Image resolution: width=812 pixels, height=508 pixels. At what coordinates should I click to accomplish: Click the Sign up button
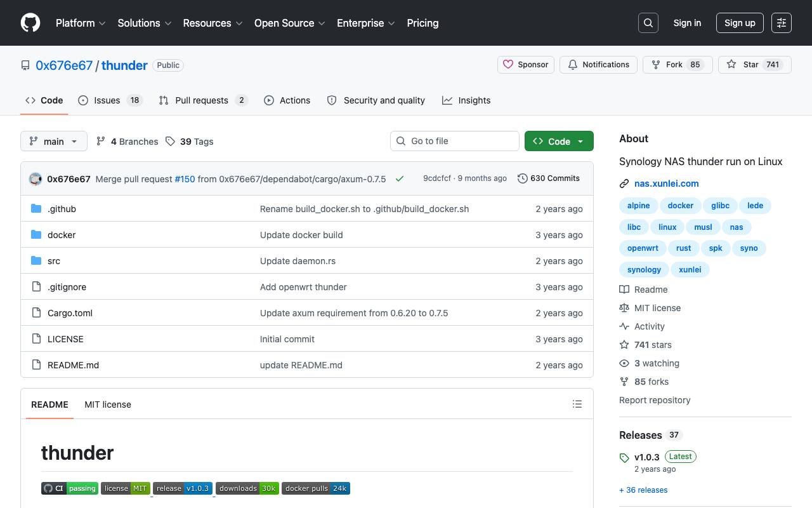click(x=740, y=23)
